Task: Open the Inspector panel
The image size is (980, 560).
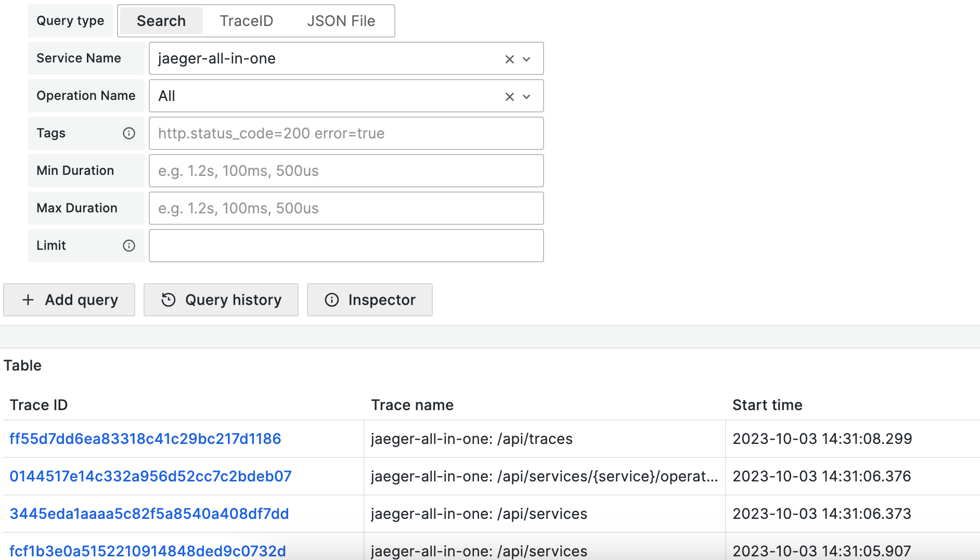Action: [369, 300]
